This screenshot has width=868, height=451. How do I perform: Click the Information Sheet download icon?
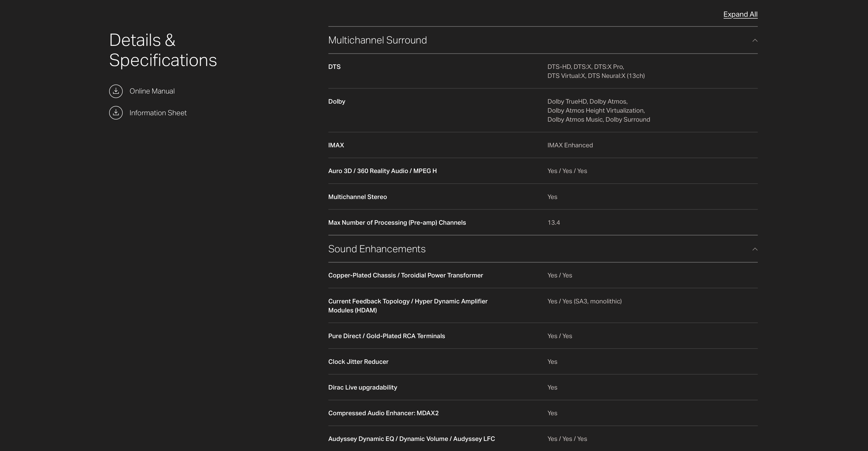pyautogui.click(x=116, y=113)
